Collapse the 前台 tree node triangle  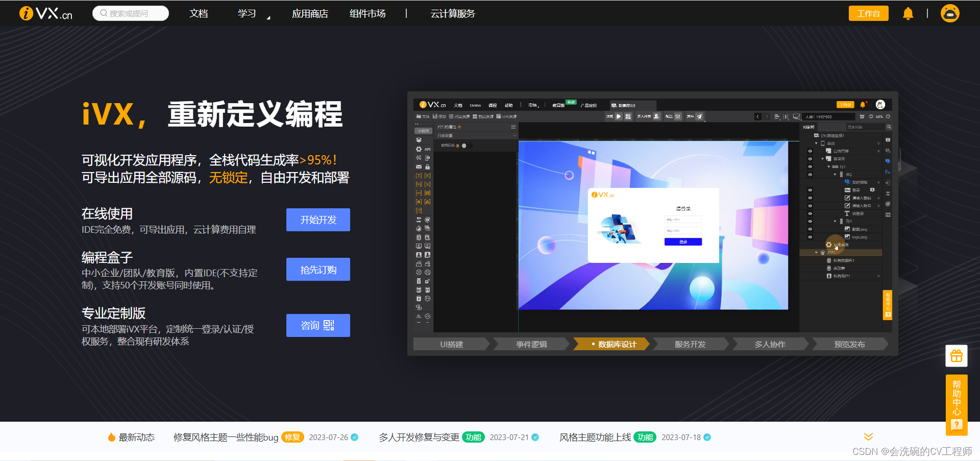[x=816, y=143]
